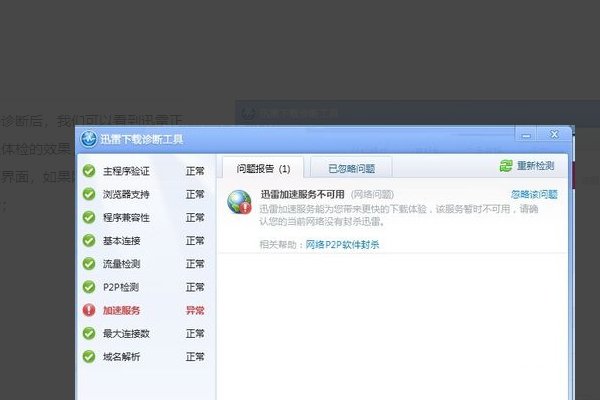This screenshot has width=600, height=400.
Task: Click the (网络问题) label in problem report
Action: click(372, 194)
